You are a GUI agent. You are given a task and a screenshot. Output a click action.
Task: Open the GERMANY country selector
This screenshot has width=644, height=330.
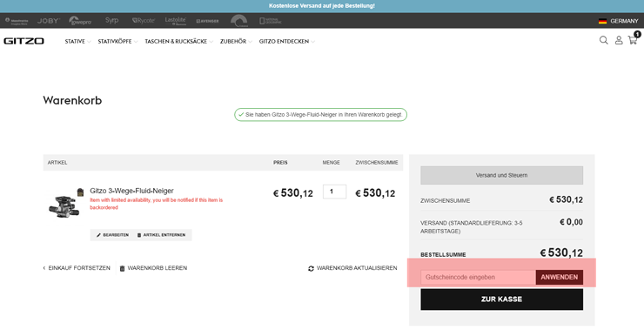click(619, 21)
